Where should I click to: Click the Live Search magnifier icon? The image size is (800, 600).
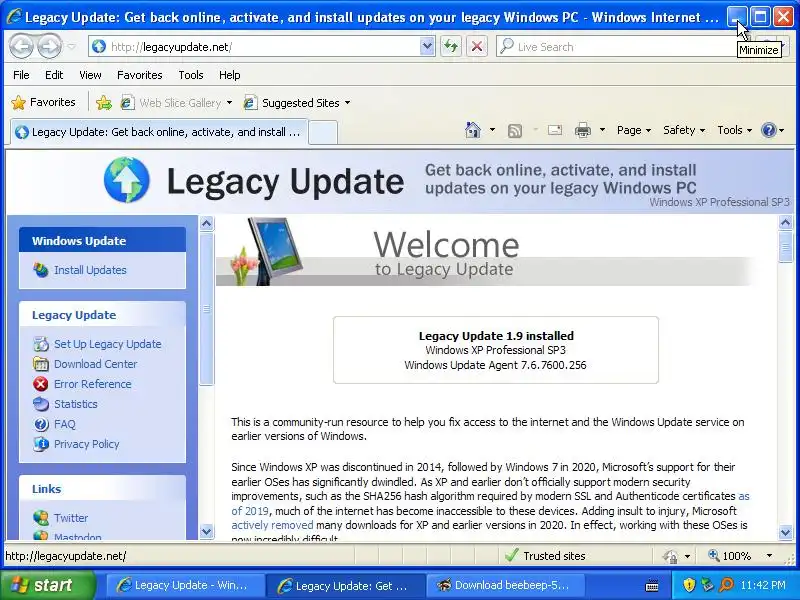506,46
